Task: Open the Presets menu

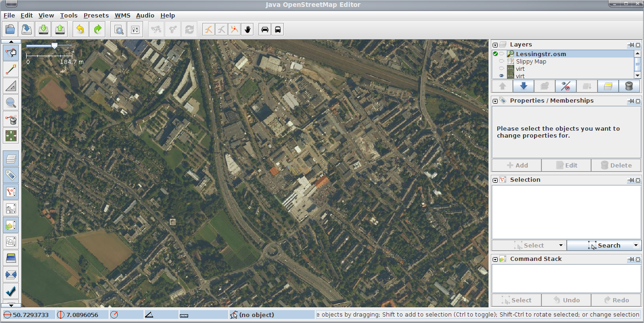Action: click(96, 15)
